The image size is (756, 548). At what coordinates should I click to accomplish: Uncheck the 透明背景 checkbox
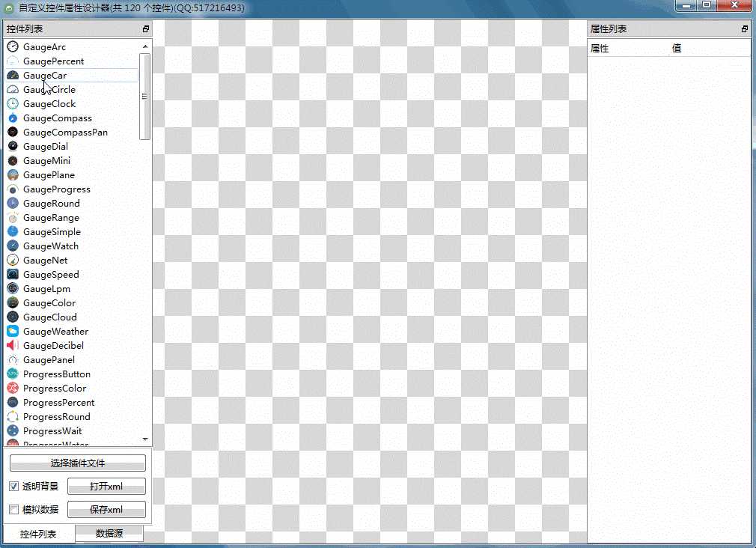pos(14,487)
